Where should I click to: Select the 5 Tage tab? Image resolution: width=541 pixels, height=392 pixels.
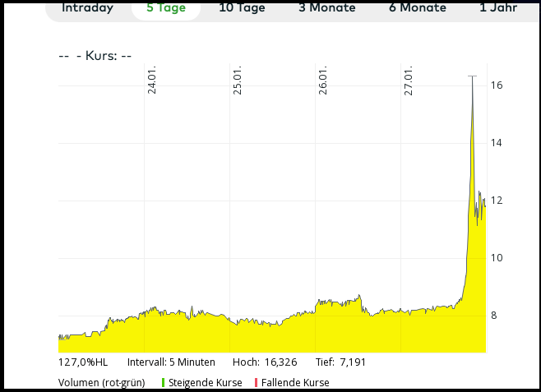click(x=166, y=8)
